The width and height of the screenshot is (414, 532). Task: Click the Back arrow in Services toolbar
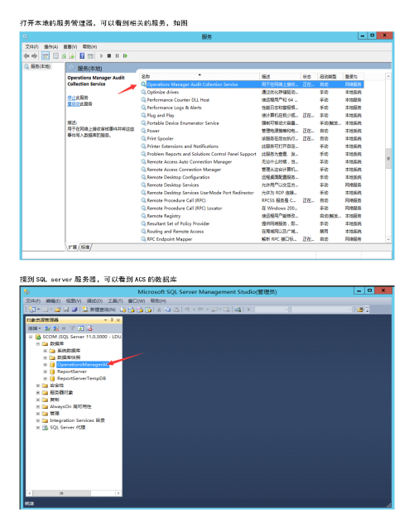point(26,56)
